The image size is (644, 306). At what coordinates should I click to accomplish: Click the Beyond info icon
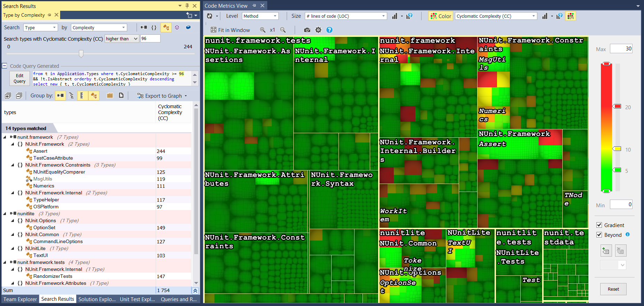[x=628, y=234]
